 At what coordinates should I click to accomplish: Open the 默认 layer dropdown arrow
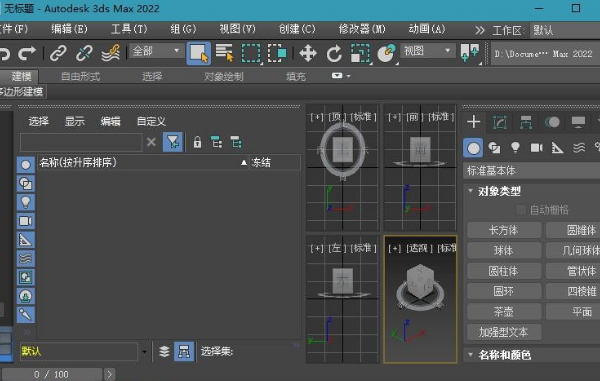click(144, 351)
